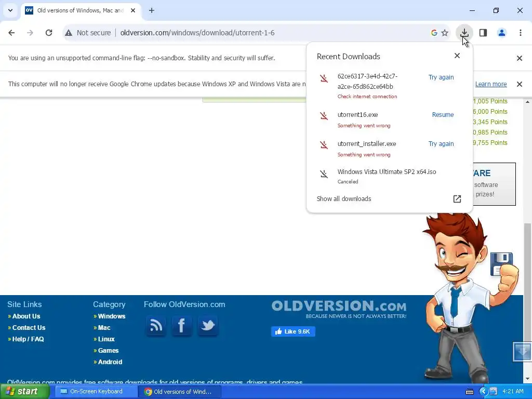This screenshot has height=399, width=532.
Task: Show all downloads
Action: (x=344, y=199)
